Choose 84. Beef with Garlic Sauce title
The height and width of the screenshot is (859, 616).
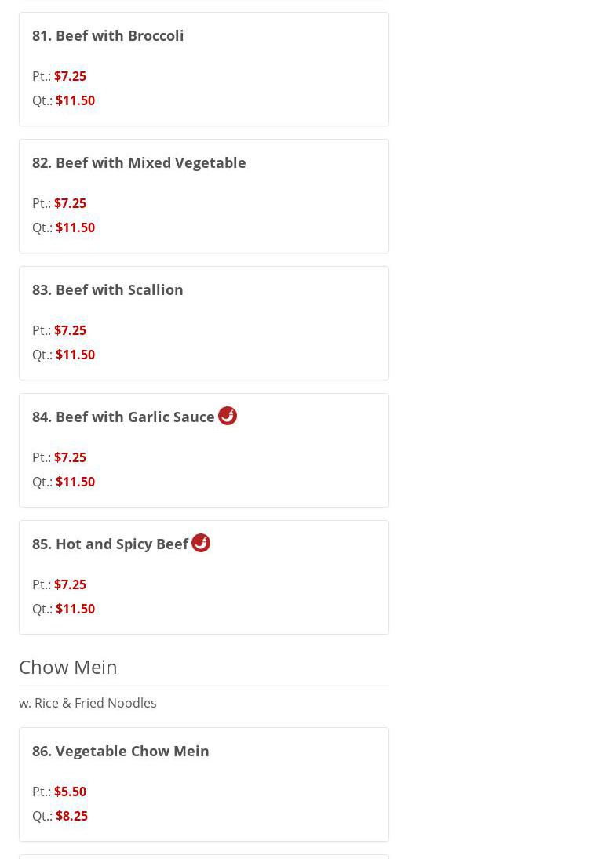(123, 417)
